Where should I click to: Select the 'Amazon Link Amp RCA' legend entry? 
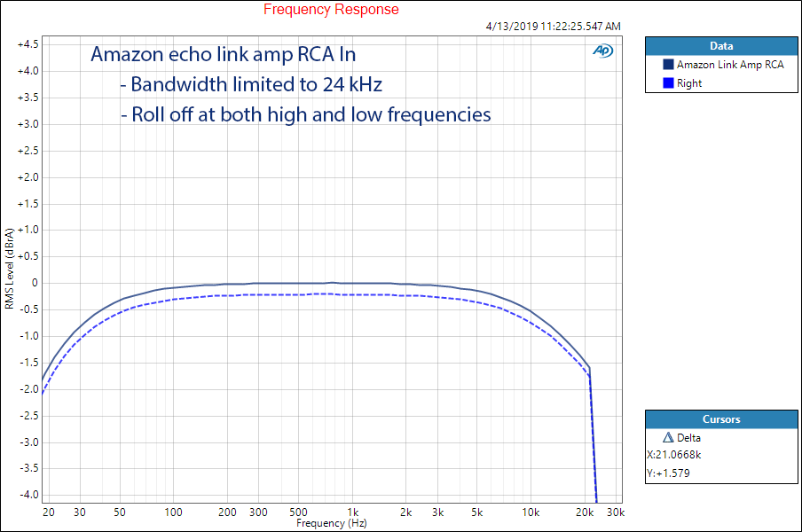pos(730,65)
